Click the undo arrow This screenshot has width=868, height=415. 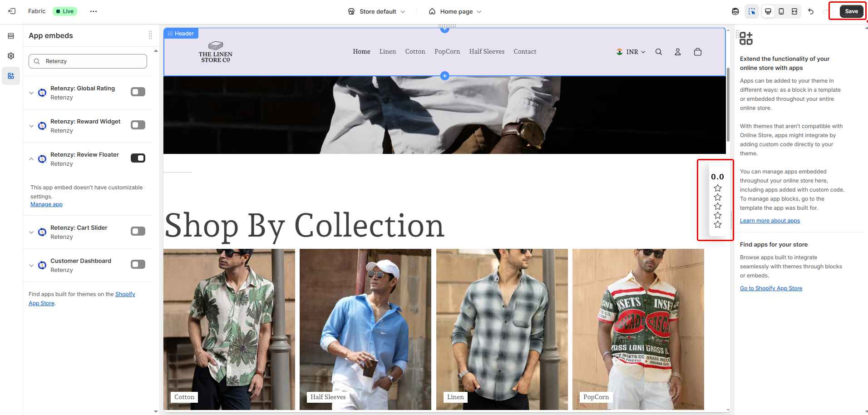pyautogui.click(x=811, y=11)
